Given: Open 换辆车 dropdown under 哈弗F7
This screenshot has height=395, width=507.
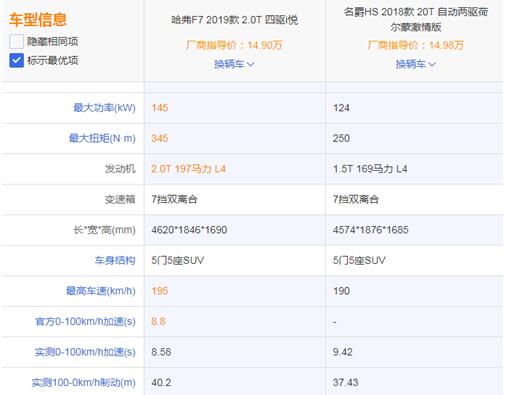Looking at the screenshot, I should (x=234, y=64).
